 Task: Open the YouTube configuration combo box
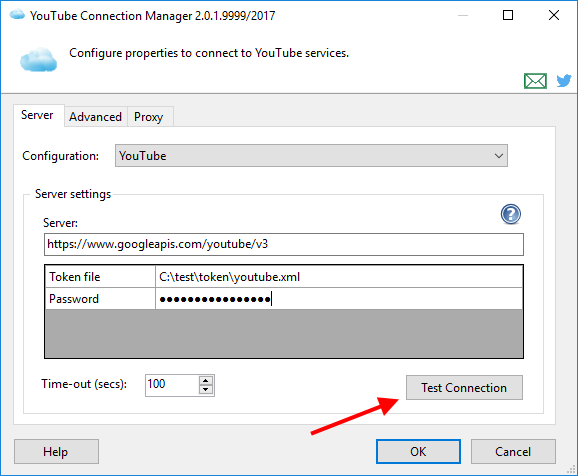click(311, 156)
